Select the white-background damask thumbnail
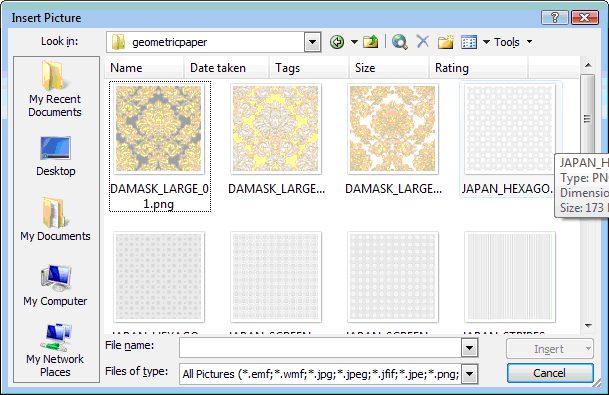Image resolution: width=609 pixels, height=395 pixels. click(x=393, y=129)
